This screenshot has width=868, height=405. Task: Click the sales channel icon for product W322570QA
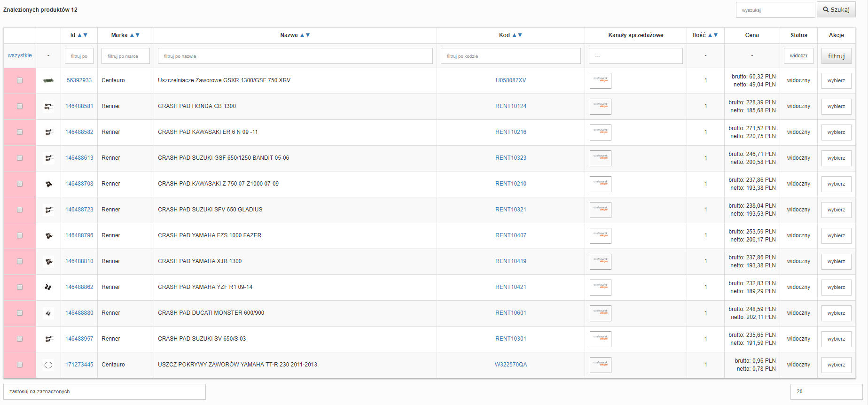(x=600, y=365)
